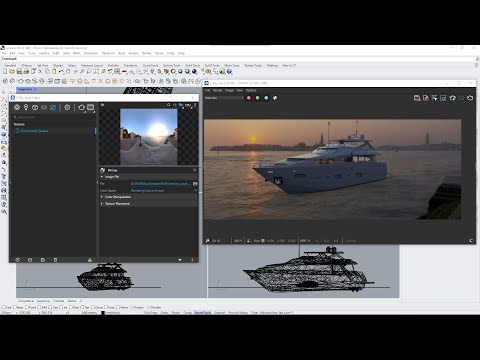Viewport: 480px width, 360px height.
Task: Toggle Record History in status bar
Action: (x=238, y=313)
